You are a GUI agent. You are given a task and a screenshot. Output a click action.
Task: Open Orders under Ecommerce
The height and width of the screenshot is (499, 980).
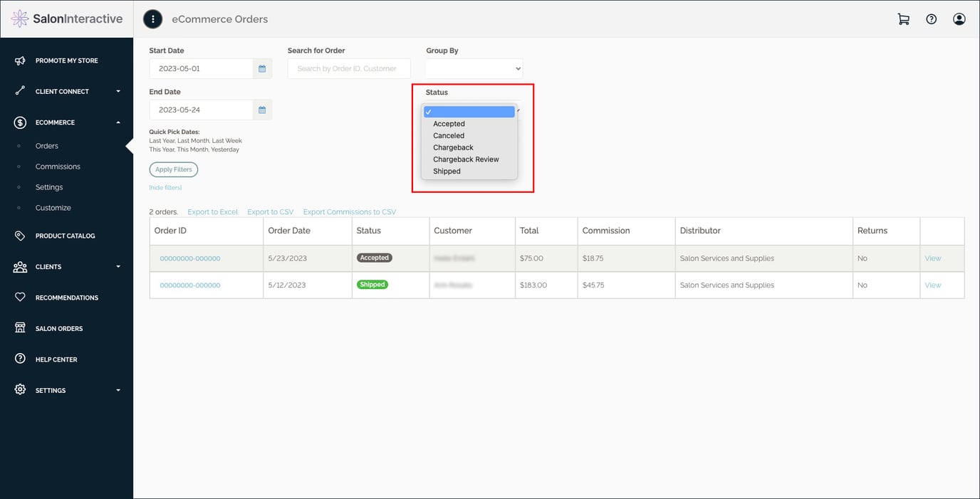point(47,146)
